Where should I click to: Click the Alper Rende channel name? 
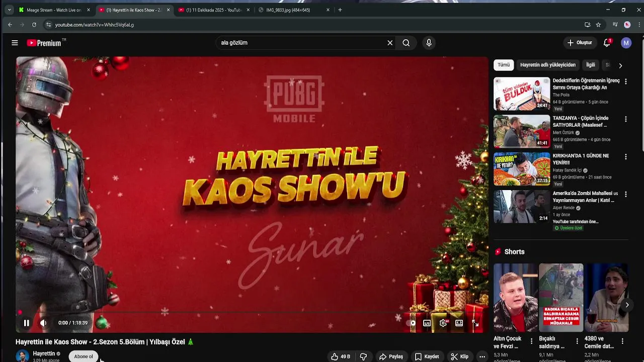[564, 208]
